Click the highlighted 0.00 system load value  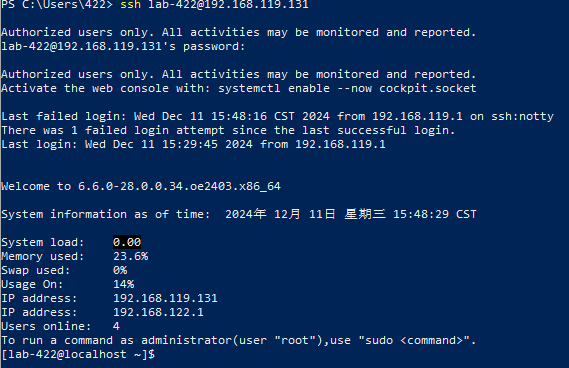(127, 242)
